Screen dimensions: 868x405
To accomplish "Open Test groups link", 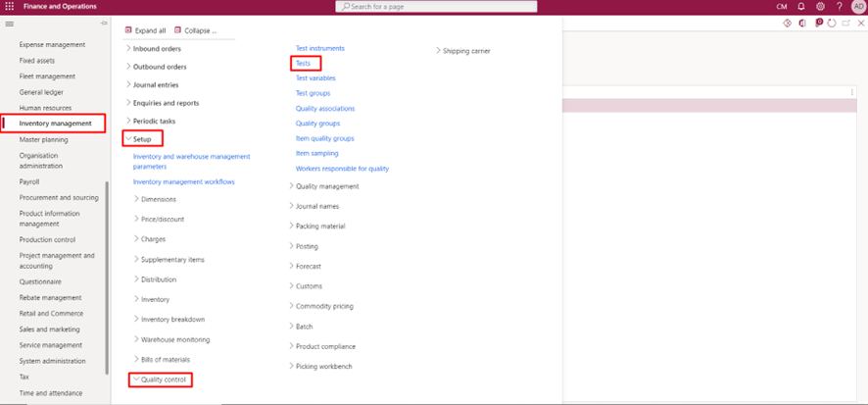I will pos(313,93).
